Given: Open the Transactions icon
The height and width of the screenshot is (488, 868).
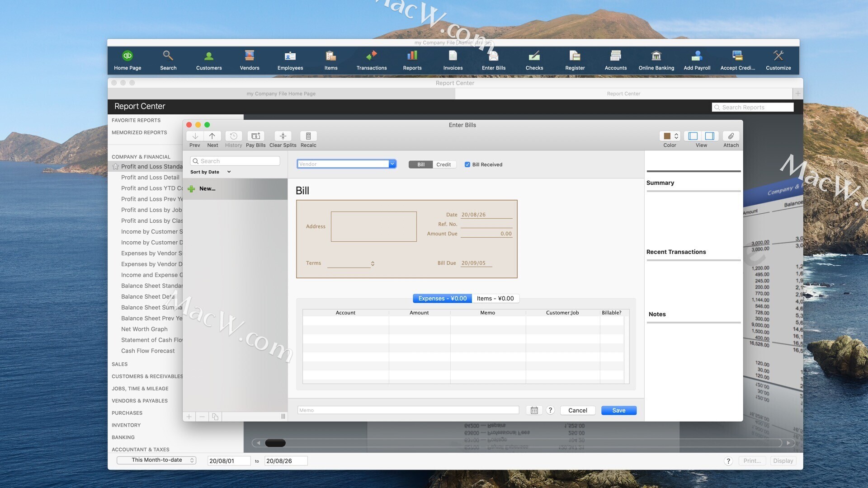Looking at the screenshot, I should (x=372, y=60).
